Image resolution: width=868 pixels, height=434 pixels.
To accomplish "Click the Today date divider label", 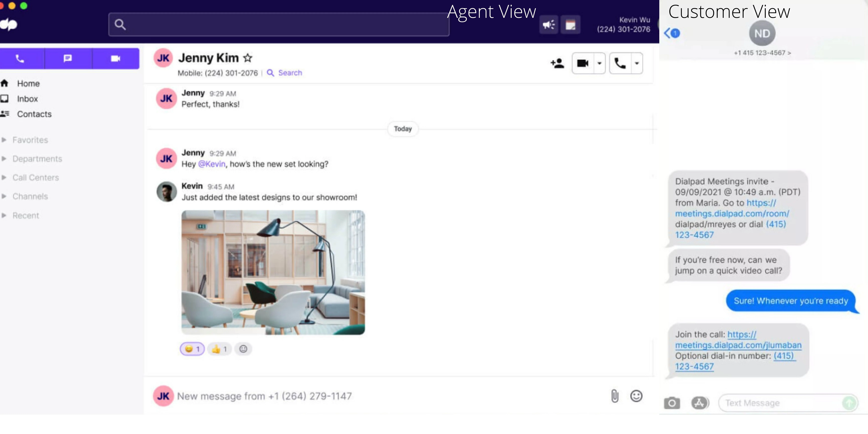I will pos(403,129).
